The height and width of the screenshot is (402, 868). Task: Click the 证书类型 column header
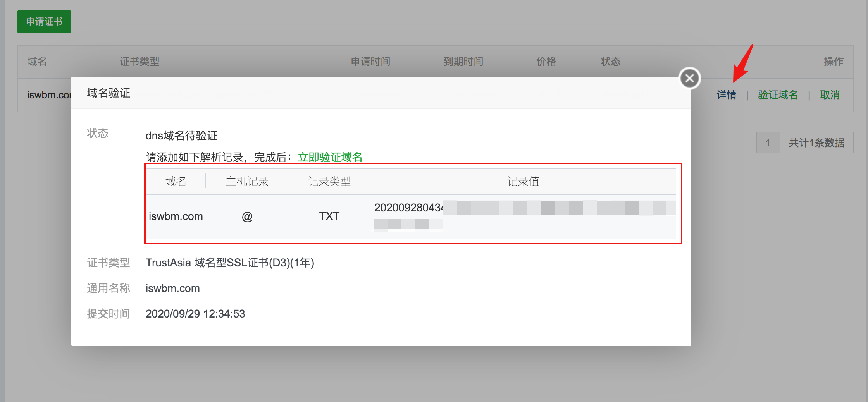point(139,62)
